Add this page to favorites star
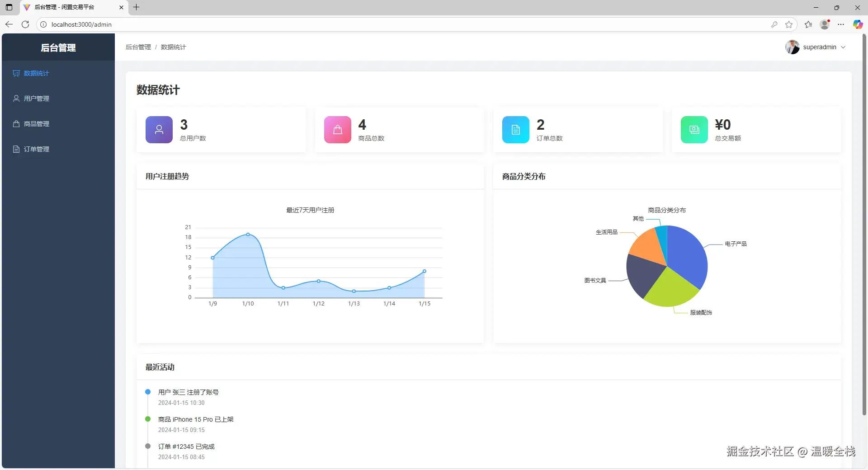 tap(789, 24)
